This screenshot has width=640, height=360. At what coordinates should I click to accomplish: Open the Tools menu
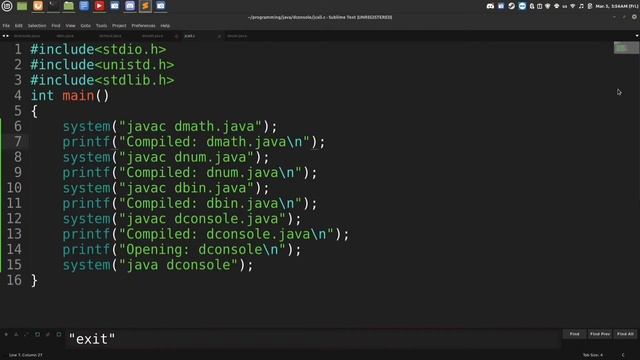click(x=101, y=26)
